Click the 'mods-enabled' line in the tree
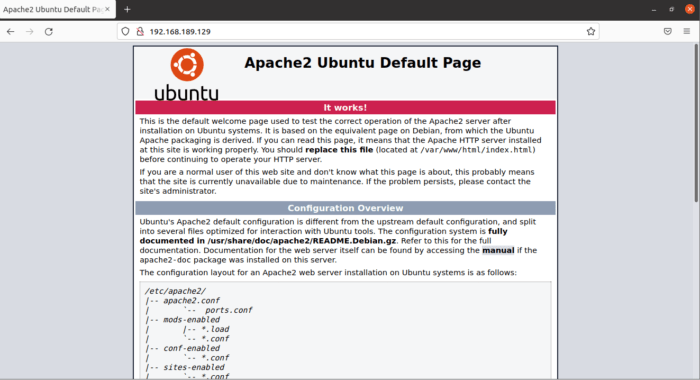Screen dimensions: 700x380 [x=191, y=320]
